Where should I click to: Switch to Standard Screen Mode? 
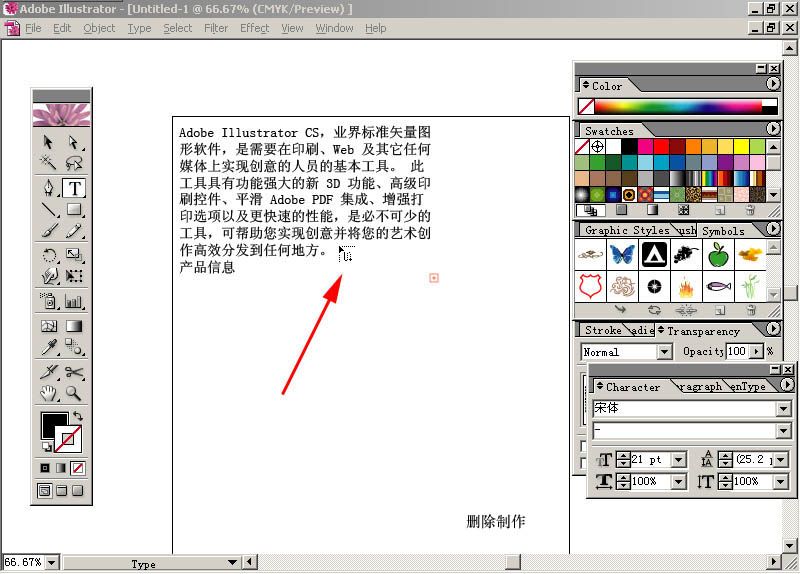(45, 491)
